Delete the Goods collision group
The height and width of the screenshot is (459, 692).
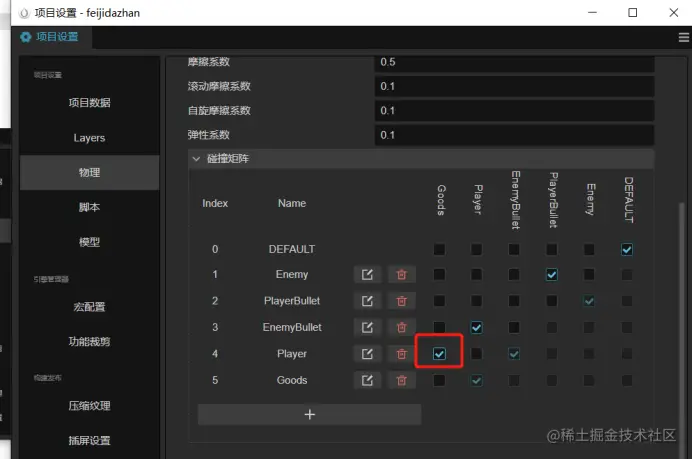[402, 380]
